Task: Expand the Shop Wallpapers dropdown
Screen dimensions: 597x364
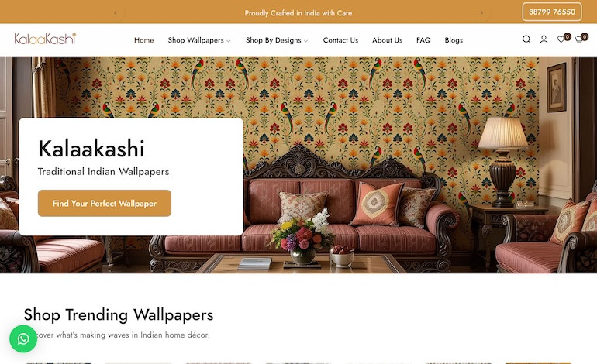Action: (199, 40)
